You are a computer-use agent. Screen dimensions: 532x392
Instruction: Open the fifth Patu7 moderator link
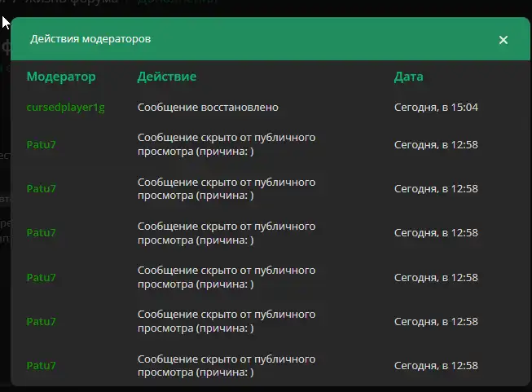(x=41, y=321)
